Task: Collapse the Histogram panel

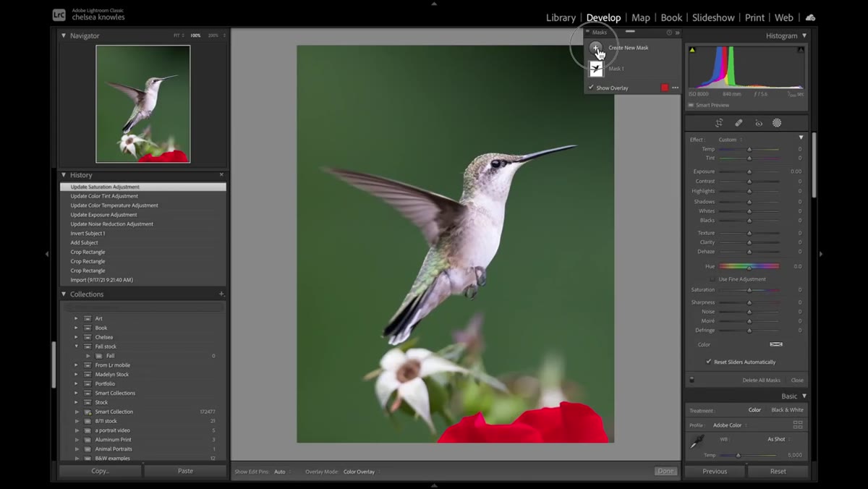Action: (804, 35)
